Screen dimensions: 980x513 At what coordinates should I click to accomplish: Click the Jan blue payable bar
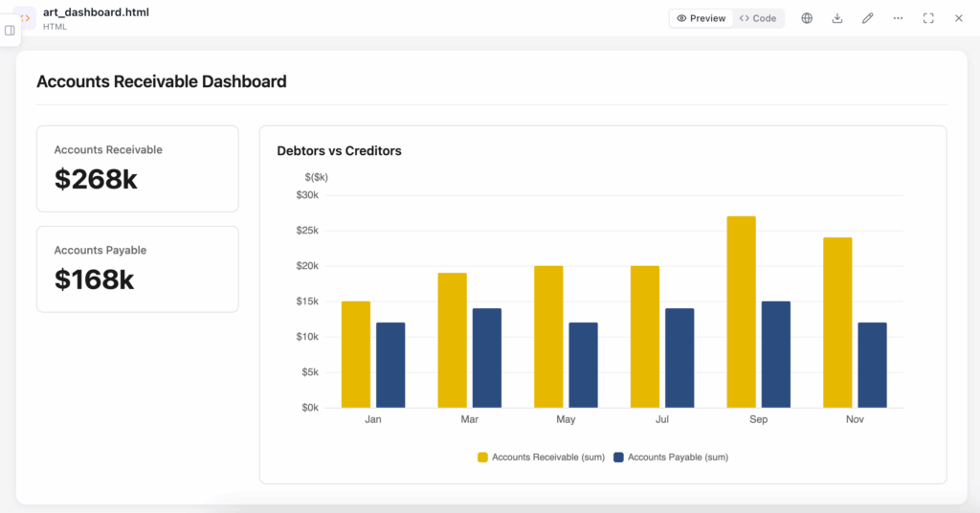[390, 365]
